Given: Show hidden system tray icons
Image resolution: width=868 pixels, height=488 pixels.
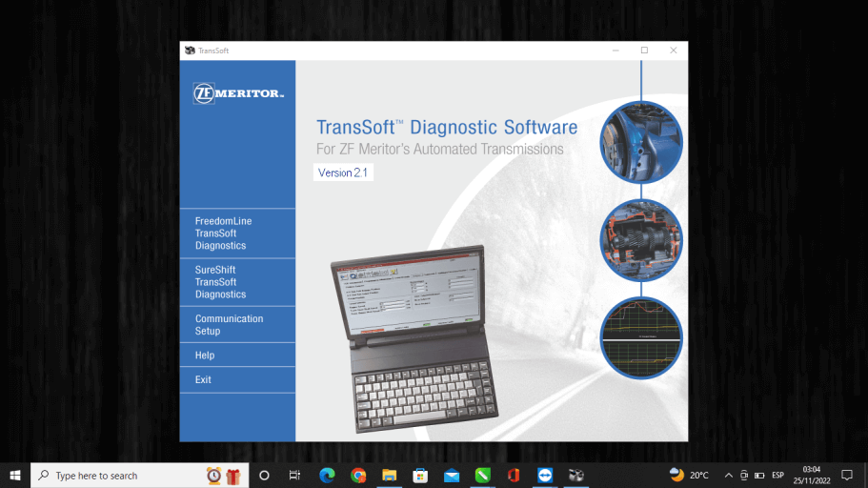Looking at the screenshot, I should tap(729, 475).
